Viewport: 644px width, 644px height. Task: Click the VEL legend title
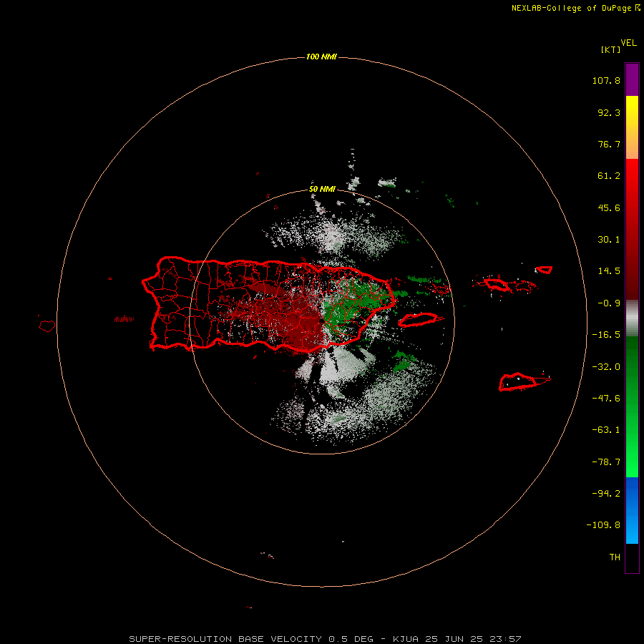point(628,43)
